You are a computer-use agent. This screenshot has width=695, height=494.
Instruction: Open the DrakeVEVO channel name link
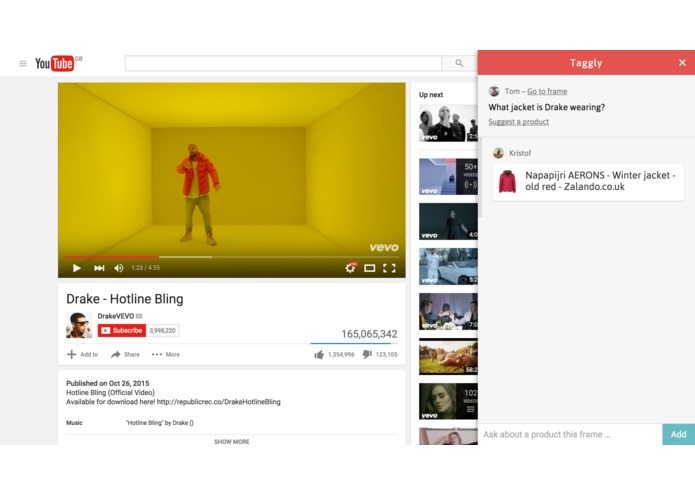116,316
